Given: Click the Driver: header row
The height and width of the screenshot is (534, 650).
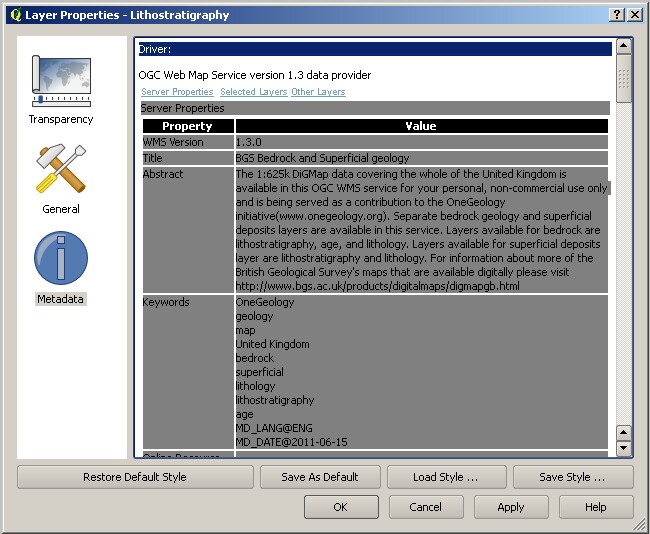Looking at the screenshot, I should 375,49.
